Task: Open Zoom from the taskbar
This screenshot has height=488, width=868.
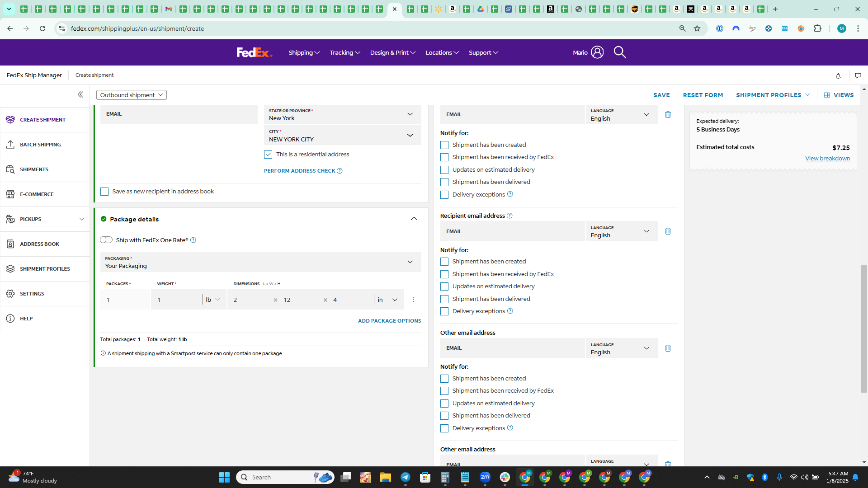Action: pos(485,477)
